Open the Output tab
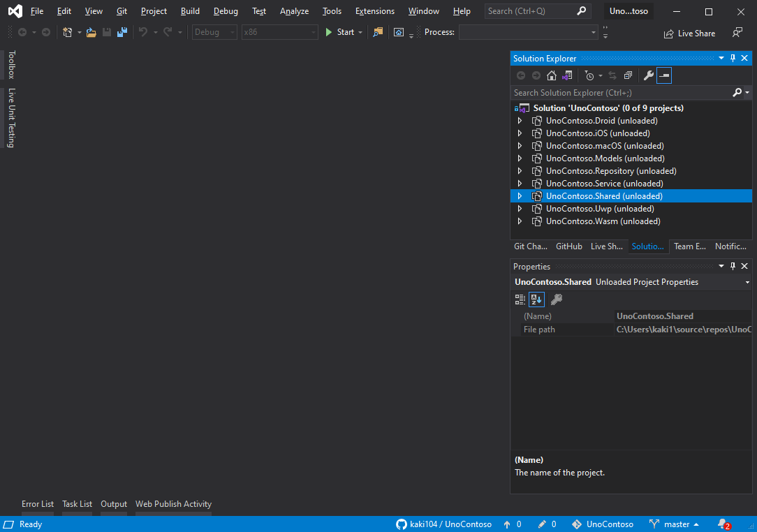 pyautogui.click(x=114, y=504)
